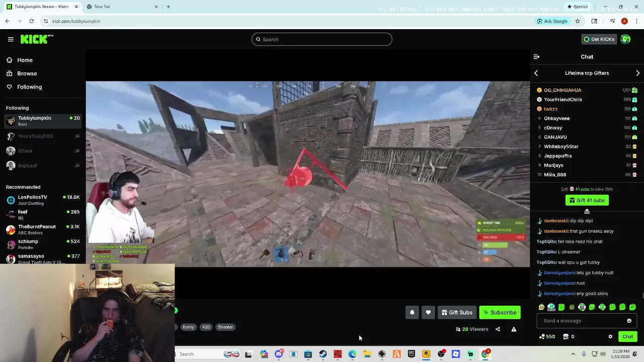644x362 pixels.
Task: Open chat settings gear icon
Action: click(x=610, y=337)
